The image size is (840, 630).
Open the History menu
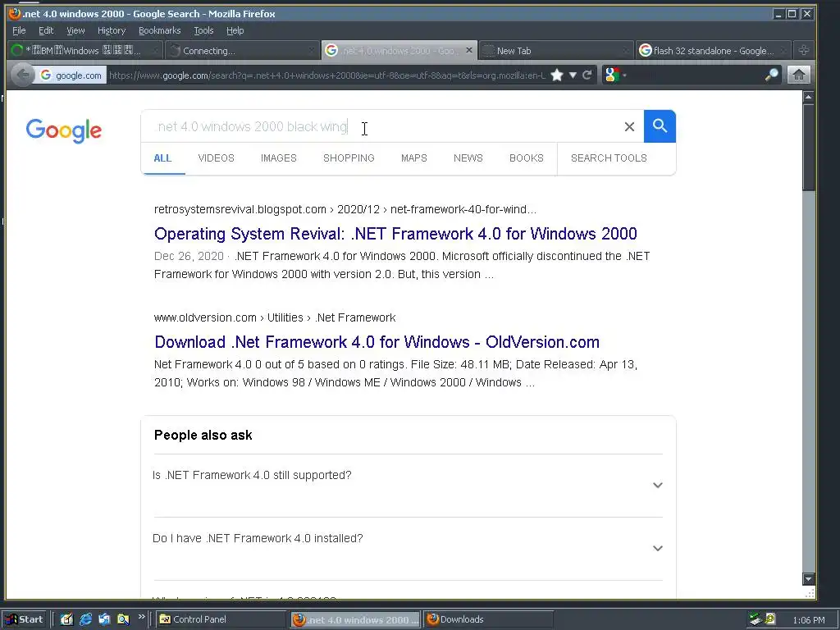[112, 30]
